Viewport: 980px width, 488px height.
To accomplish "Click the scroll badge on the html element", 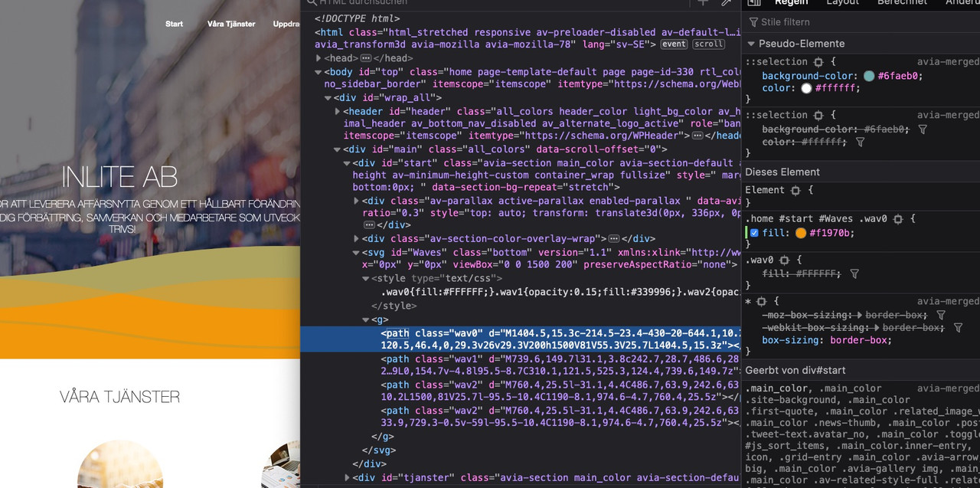I will click(x=708, y=44).
